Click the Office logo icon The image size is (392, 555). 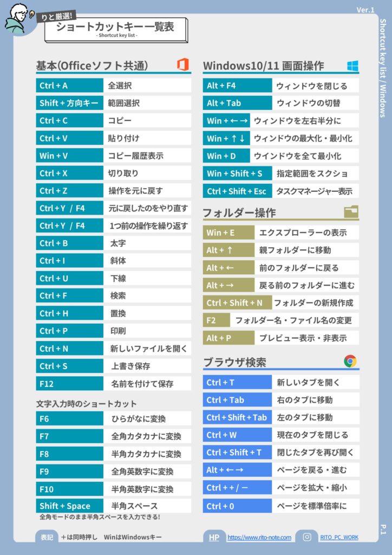click(x=183, y=65)
